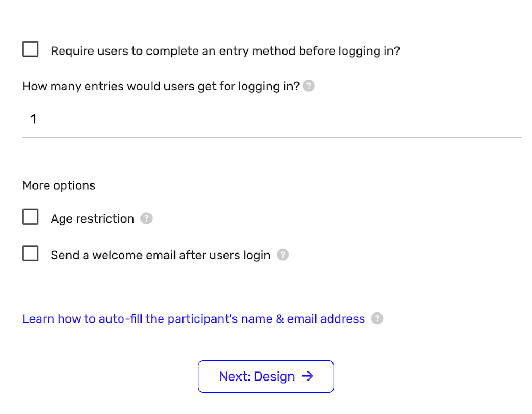Select the "Send a welcome email after users login" label
This screenshot has width=532, height=414.
point(160,255)
